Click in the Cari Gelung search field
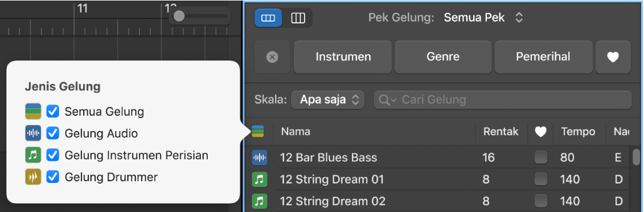Viewport: 644px width, 212px height. [502, 100]
